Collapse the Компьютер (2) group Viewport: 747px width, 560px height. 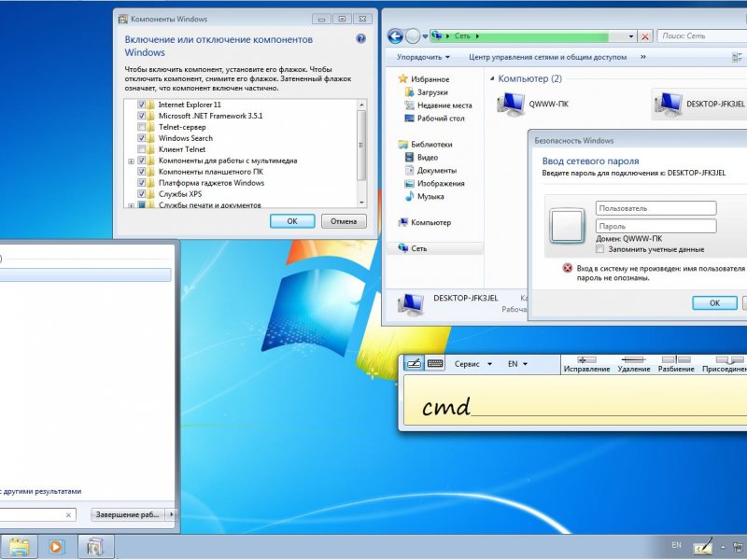click(x=492, y=78)
